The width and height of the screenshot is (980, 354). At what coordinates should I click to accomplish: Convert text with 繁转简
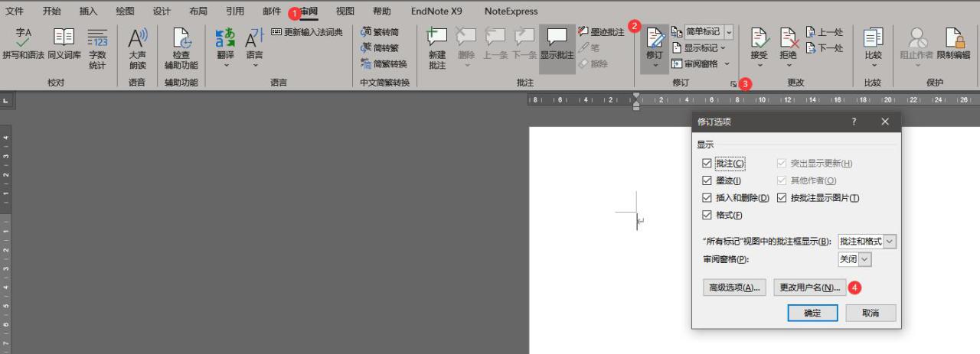tap(381, 32)
